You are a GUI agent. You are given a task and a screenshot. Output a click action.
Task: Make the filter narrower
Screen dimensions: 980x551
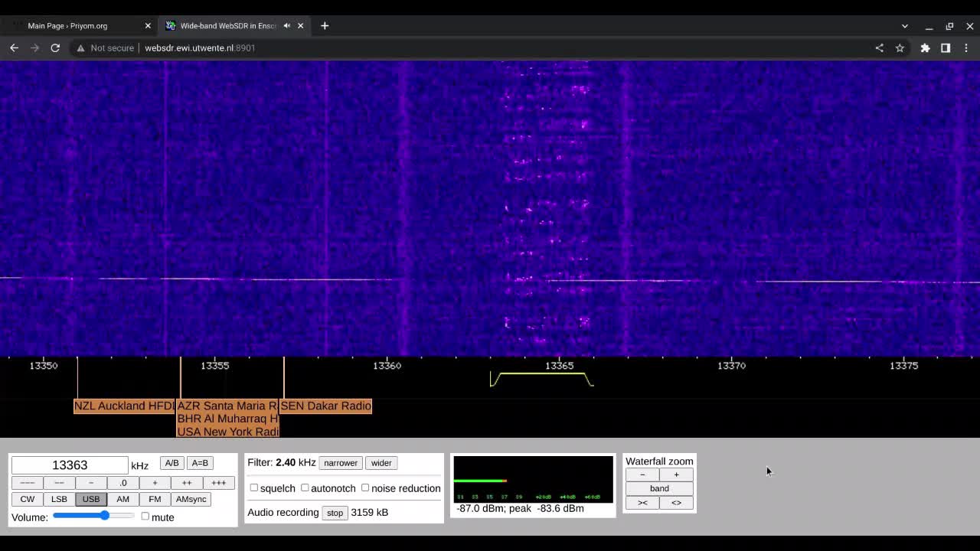point(341,463)
